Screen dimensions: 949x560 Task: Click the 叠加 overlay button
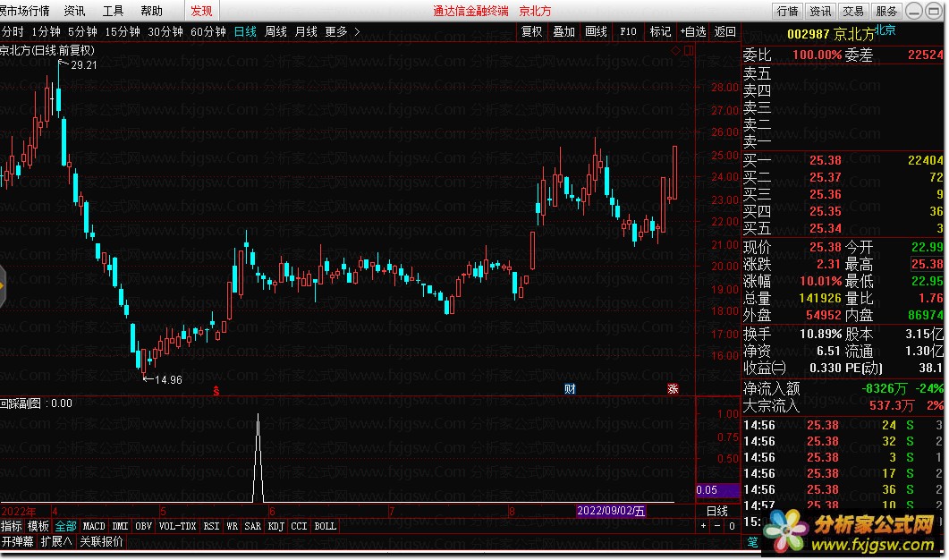pyautogui.click(x=564, y=31)
